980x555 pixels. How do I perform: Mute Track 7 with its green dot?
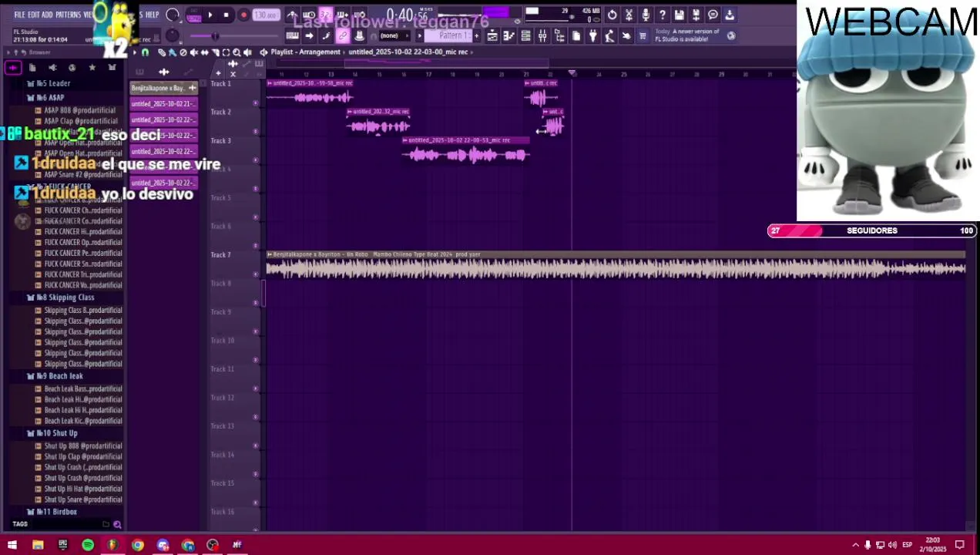(256, 274)
